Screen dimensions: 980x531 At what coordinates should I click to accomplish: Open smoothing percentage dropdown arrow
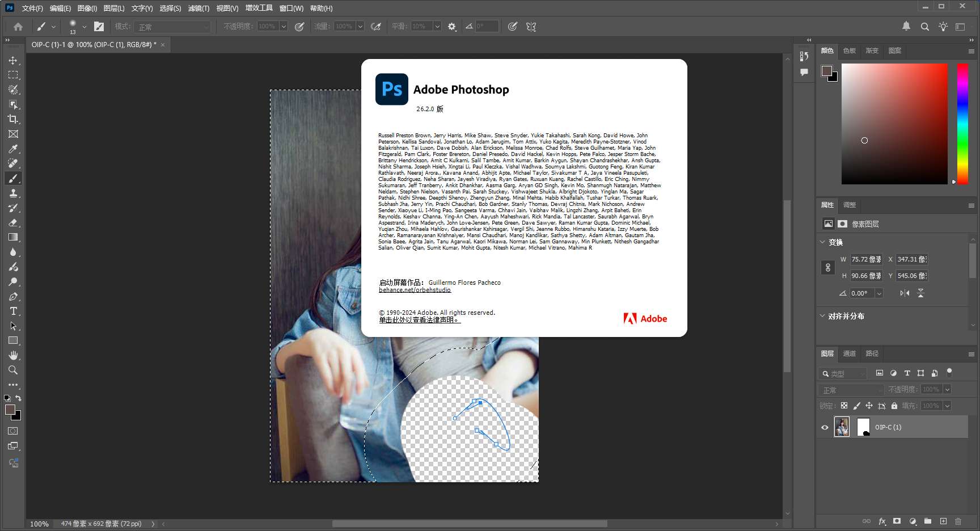tap(437, 27)
